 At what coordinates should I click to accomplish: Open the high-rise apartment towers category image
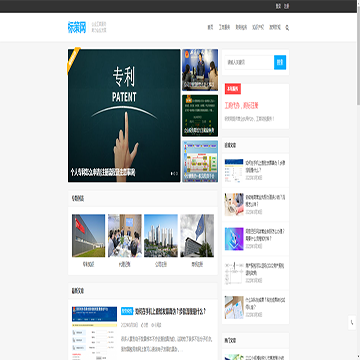coord(161,235)
